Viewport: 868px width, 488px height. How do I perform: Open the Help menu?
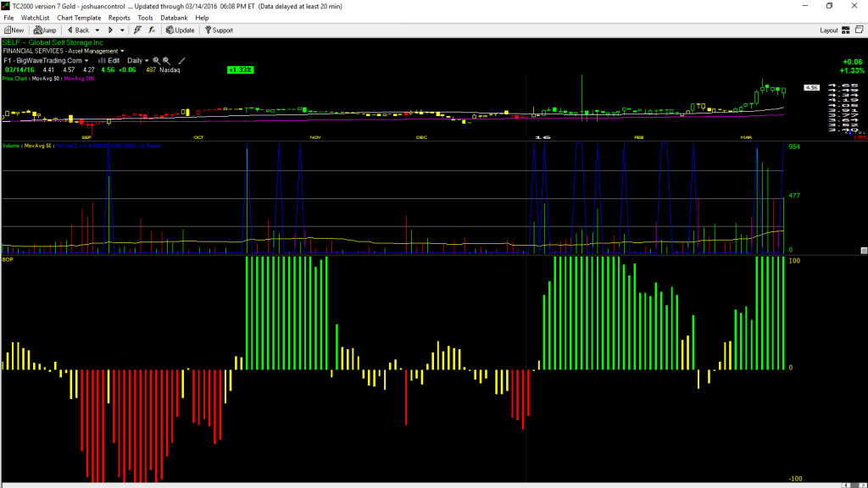[202, 18]
